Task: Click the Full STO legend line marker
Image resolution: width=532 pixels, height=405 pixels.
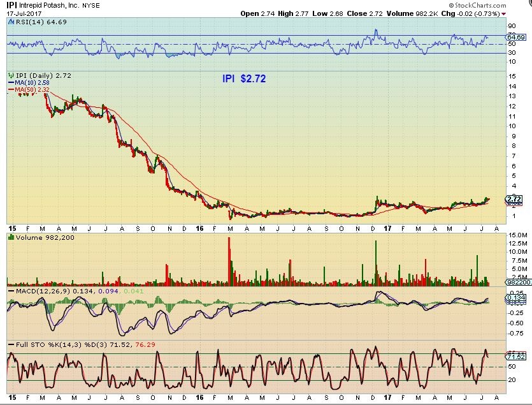Action: click(x=9, y=345)
